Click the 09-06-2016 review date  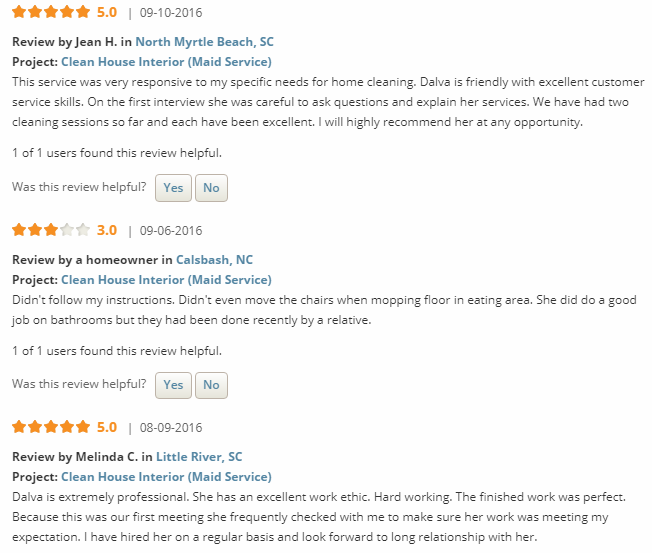coord(171,231)
